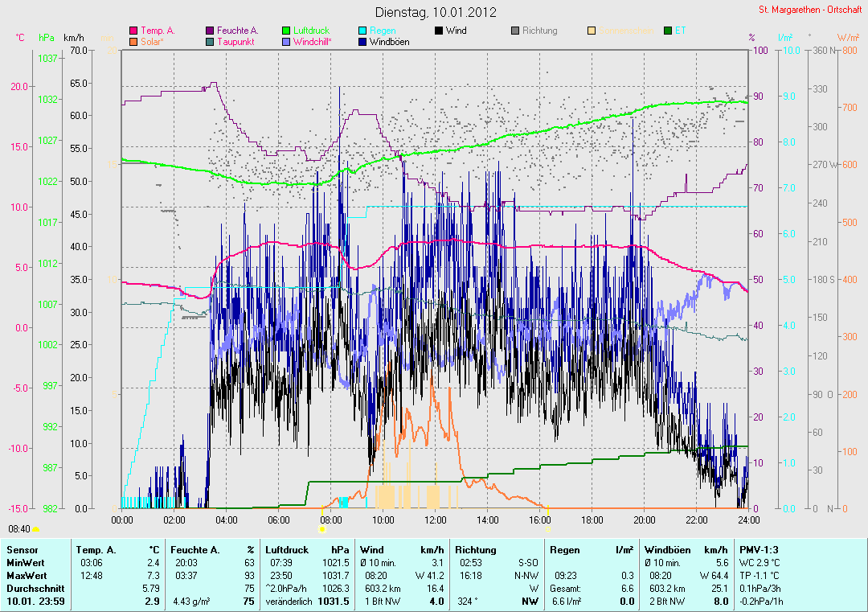
Task: Click the gray Richtung legend swatch
Action: pyautogui.click(x=515, y=31)
